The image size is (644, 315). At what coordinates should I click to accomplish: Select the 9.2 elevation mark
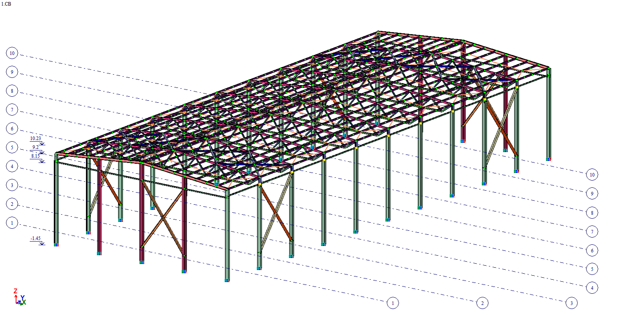[x=37, y=149]
